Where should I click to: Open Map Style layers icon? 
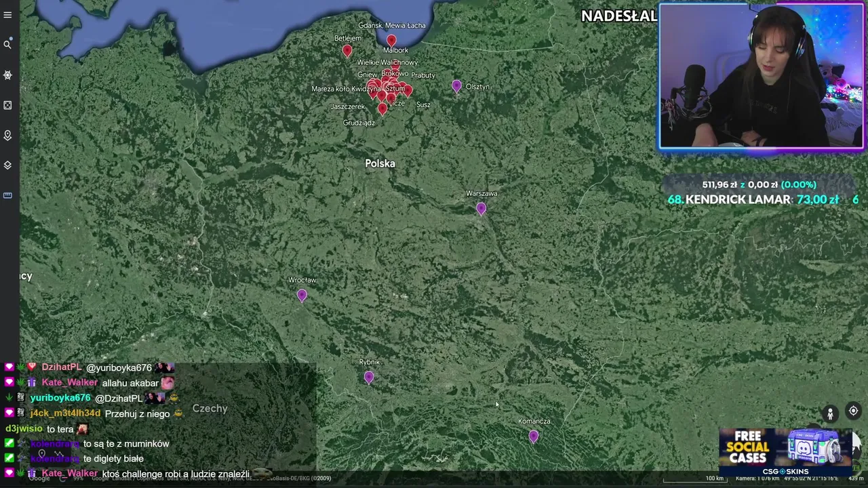click(7, 165)
